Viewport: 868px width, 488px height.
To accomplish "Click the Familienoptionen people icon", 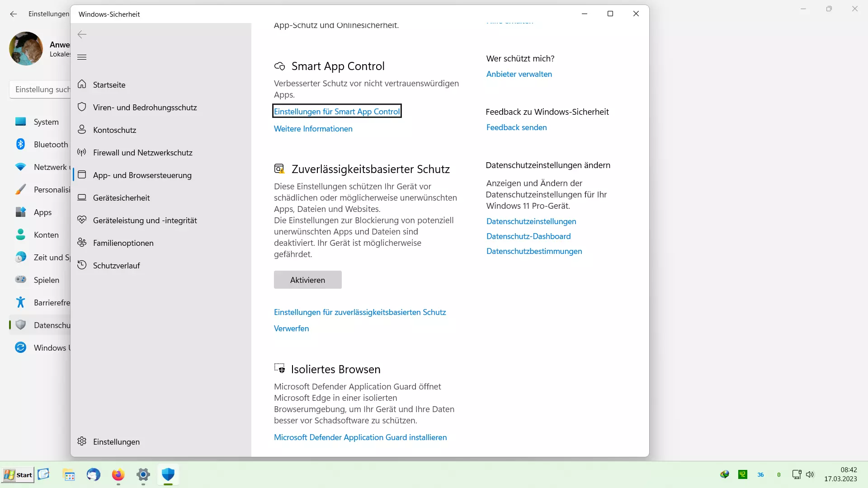I will click(82, 243).
